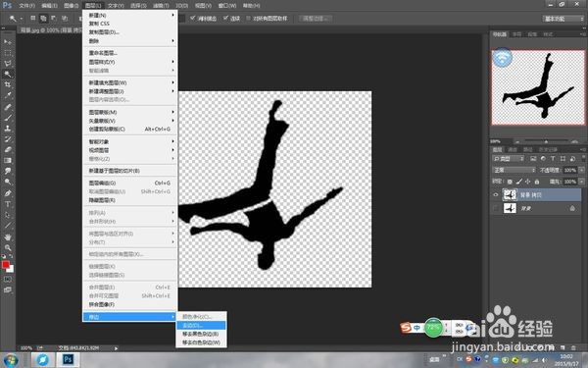This screenshot has width=588, height=368.
Task: Open layer filter type dropdown
Action: [x=508, y=159]
